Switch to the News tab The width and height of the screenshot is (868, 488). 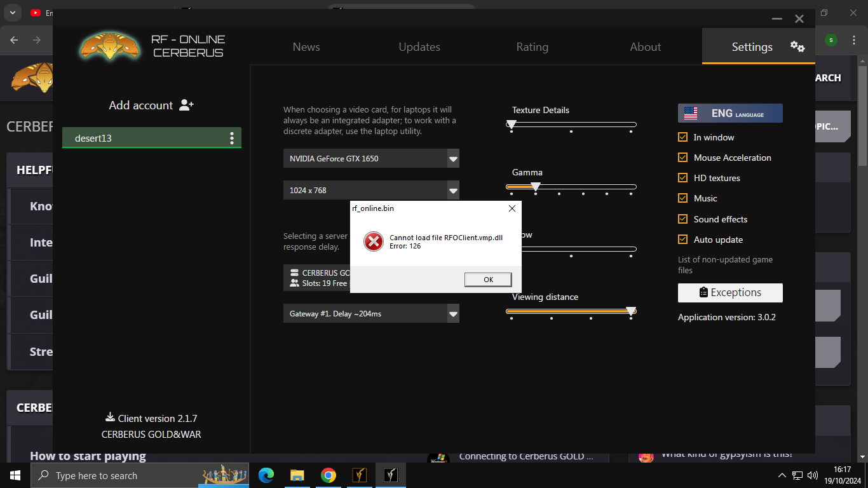point(306,47)
